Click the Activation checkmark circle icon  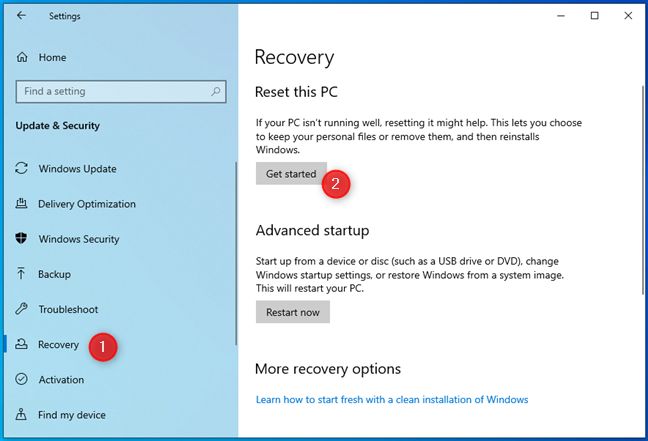click(x=21, y=379)
